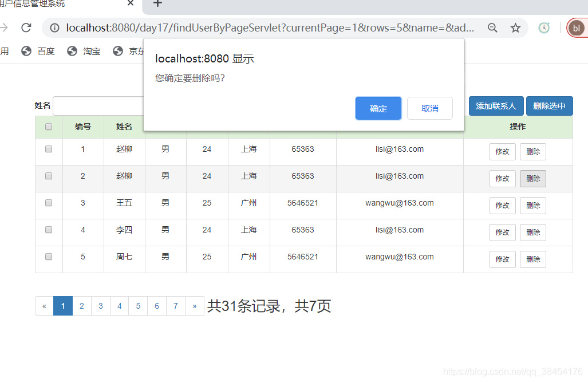Bookmark this page with the star icon
The image size is (588, 382).
516,27
